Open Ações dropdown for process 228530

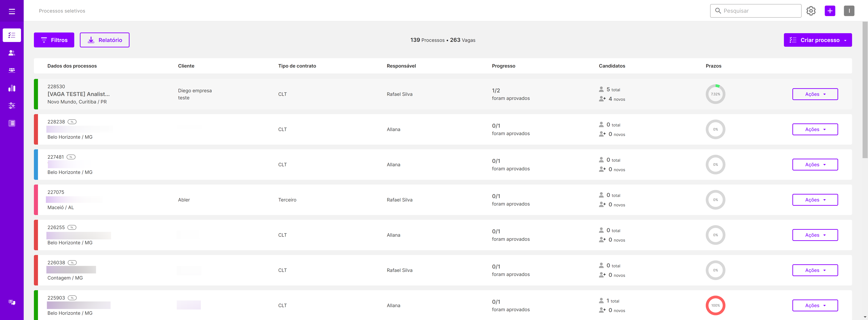[x=815, y=94]
